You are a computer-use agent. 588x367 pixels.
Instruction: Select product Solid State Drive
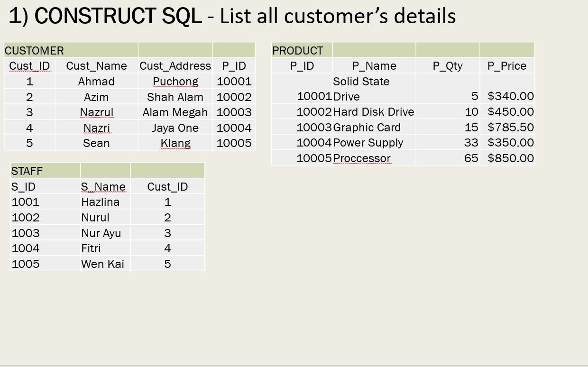pyautogui.click(x=361, y=88)
